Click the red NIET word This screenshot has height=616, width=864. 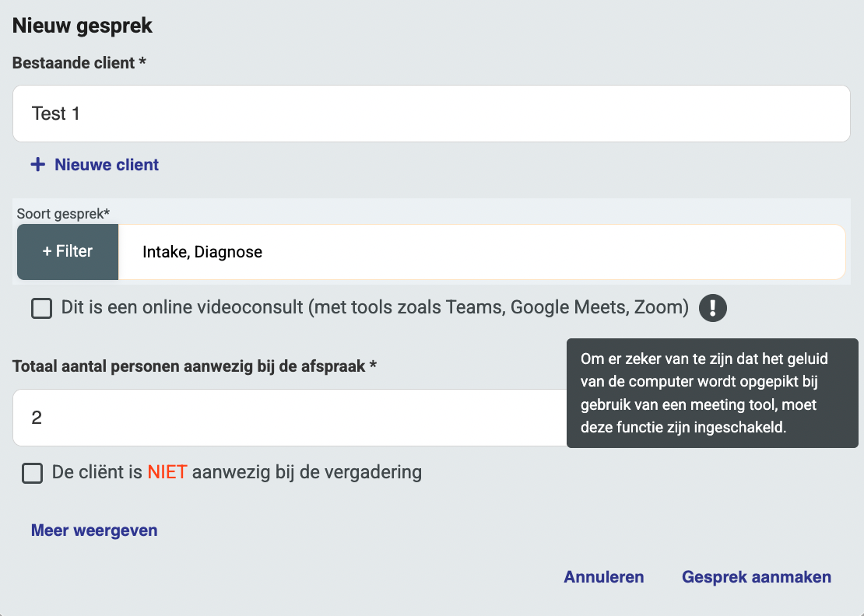(x=167, y=472)
